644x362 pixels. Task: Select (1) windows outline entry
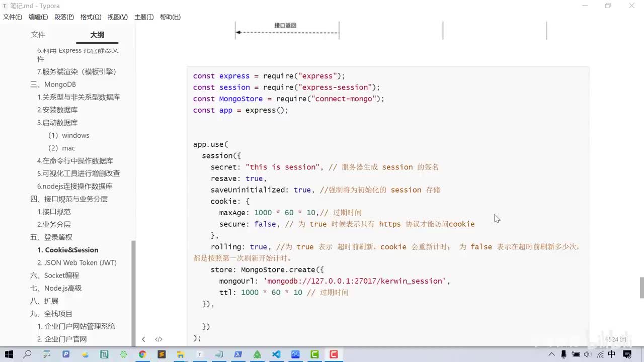[68, 135]
